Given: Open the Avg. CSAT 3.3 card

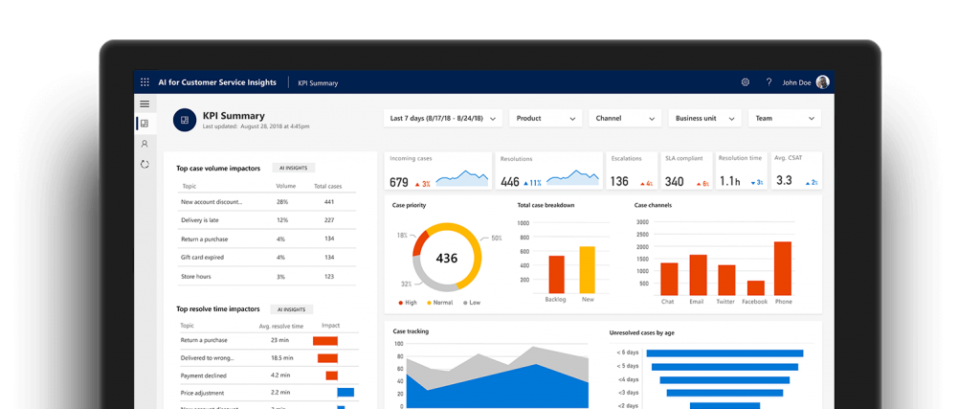Looking at the screenshot, I should coord(796,170).
